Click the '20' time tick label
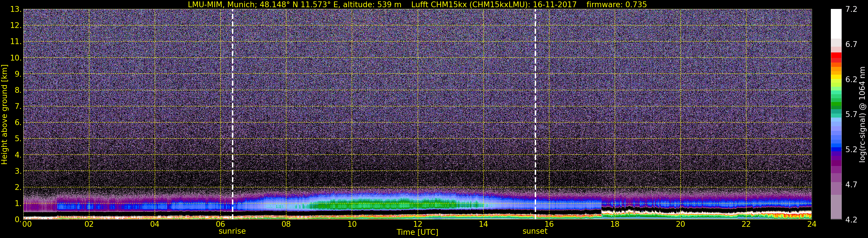Image resolution: width=868 pixels, height=238 pixels. click(x=680, y=224)
